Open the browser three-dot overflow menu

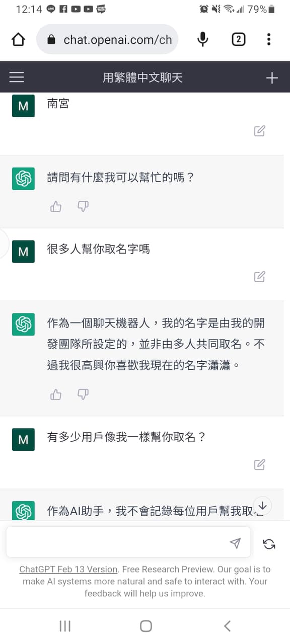[x=269, y=39]
